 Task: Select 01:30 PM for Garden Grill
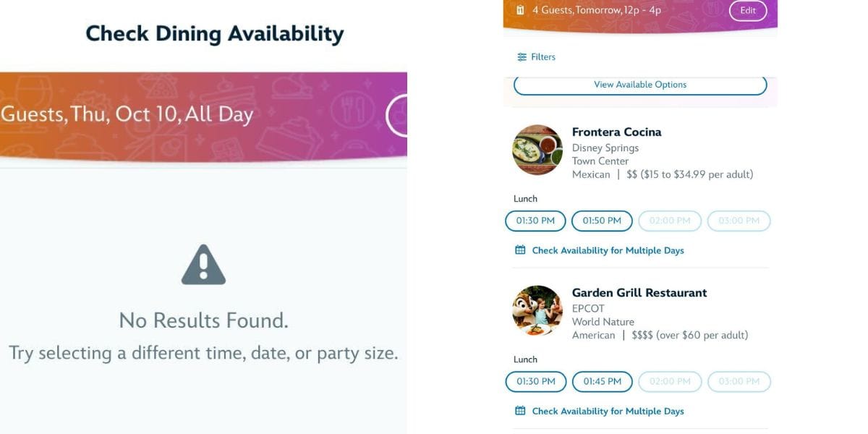(535, 381)
